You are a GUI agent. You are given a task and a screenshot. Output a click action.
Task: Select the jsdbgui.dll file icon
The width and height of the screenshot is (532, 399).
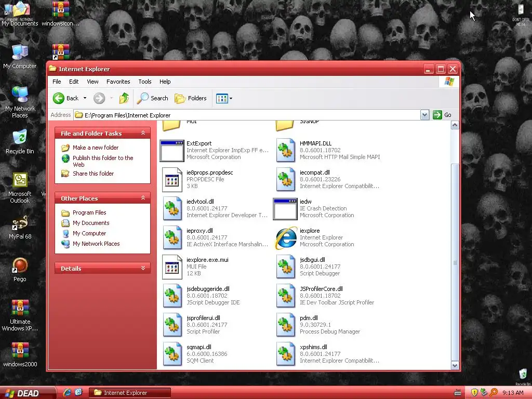click(286, 267)
